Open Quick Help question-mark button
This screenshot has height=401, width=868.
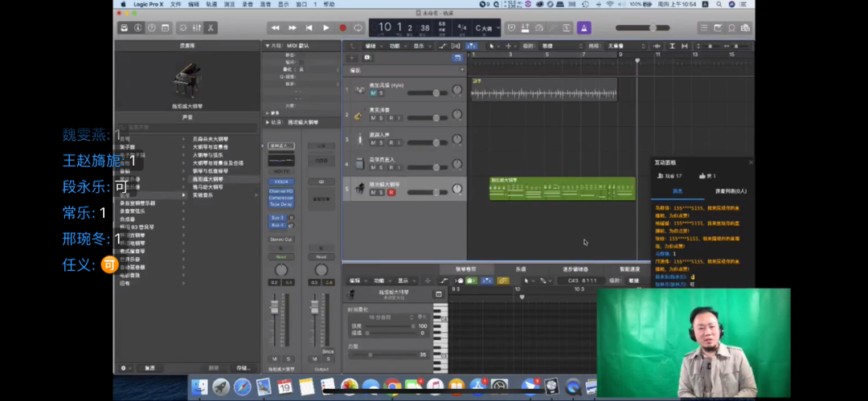(x=151, y=27)
